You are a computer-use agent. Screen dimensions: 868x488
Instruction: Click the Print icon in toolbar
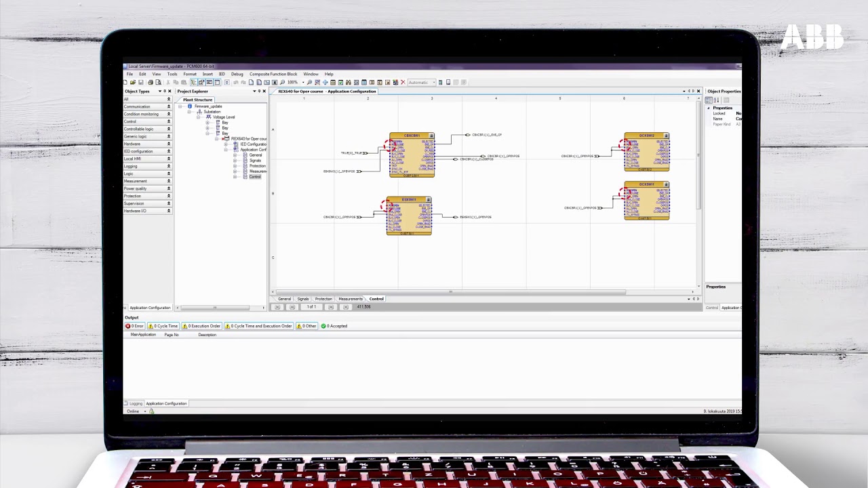(151, 82)
